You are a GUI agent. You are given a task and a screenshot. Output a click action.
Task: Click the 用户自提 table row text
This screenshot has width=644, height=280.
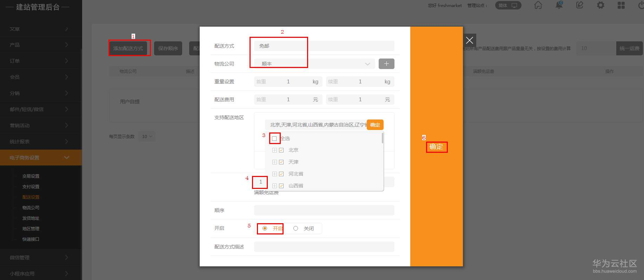click(x=130, y=102)
